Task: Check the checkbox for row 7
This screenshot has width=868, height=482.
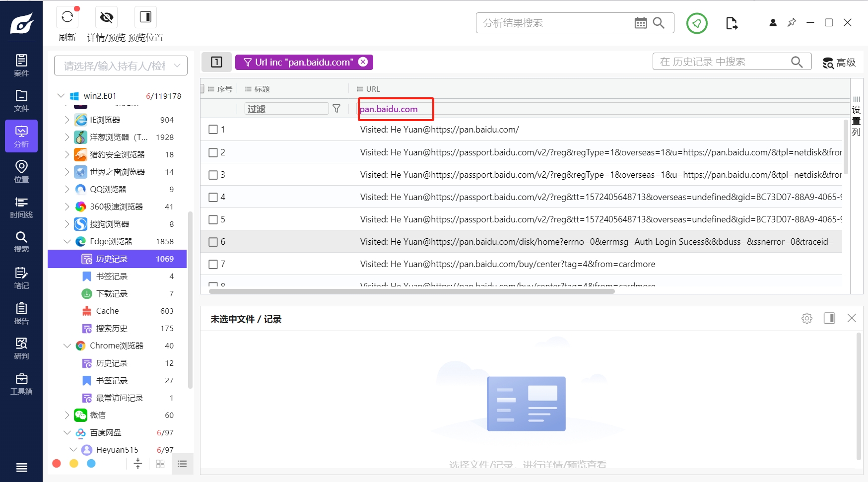Action: (213, 264)
